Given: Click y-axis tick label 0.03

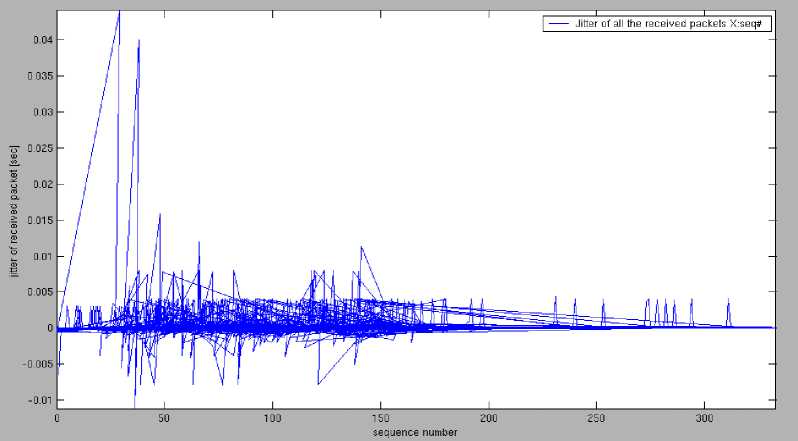Looking at the screenshot, I should point(42,112).
